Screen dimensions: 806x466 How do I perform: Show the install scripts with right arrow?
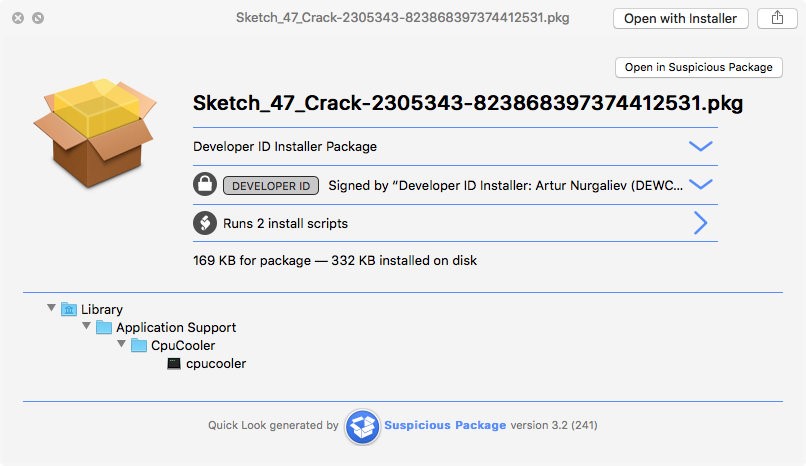pyautogui.click(x=701, y=223)
